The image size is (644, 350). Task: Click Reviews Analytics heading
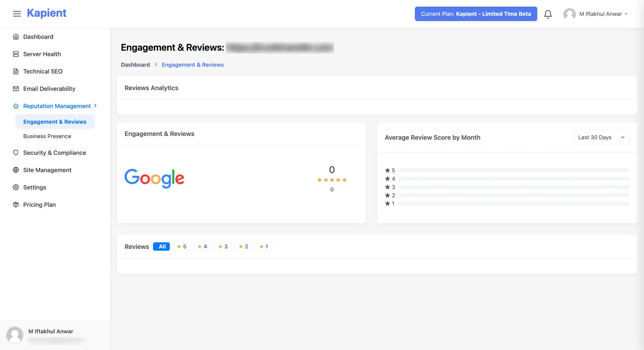tap(151, 88)
